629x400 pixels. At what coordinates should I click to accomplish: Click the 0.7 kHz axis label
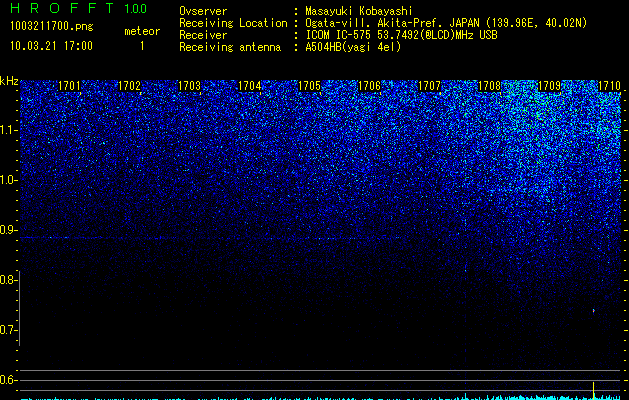point(8,330)
